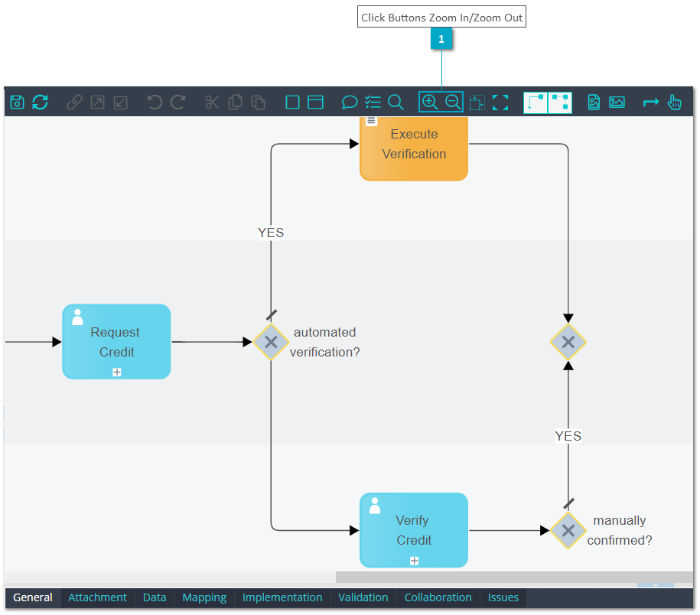700x615 pixels.
Task: Click the scissors Cut icon
Action: 212,102
